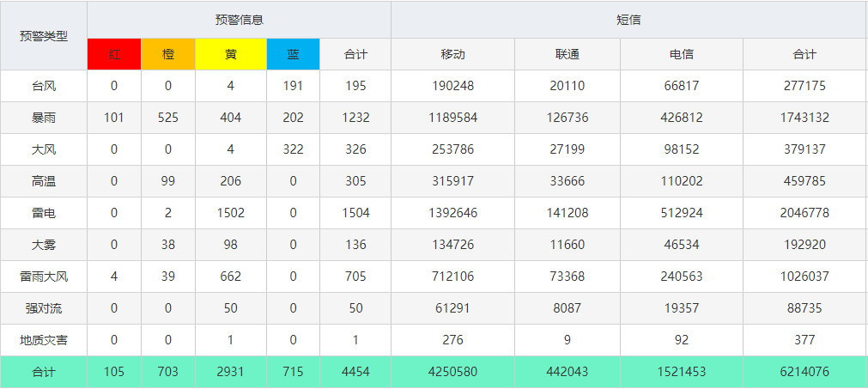Image resolution: width=868 pixels, height=389 pixels.
Task: Click the 大风 SMS total 379137
Action: coord(806,149)
